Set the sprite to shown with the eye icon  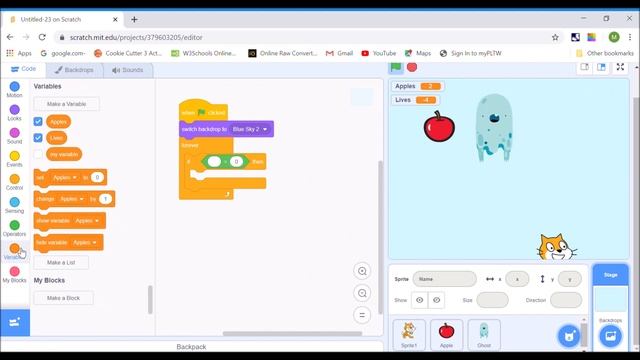click(420, 300)
